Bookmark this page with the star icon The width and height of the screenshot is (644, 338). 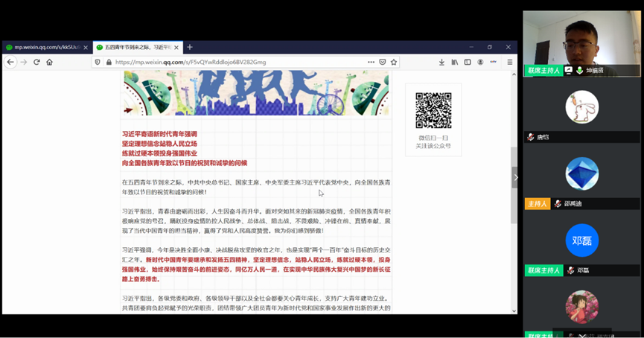(394, 63)
